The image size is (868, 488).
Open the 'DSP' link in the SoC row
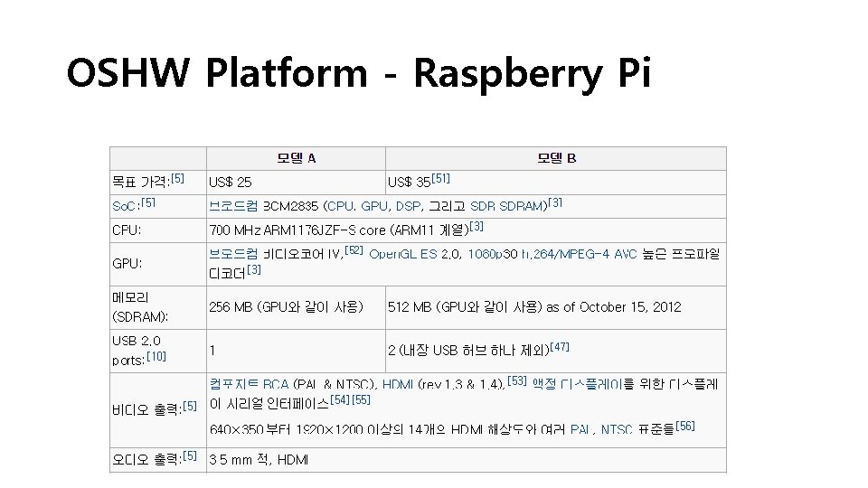(408, 206)
